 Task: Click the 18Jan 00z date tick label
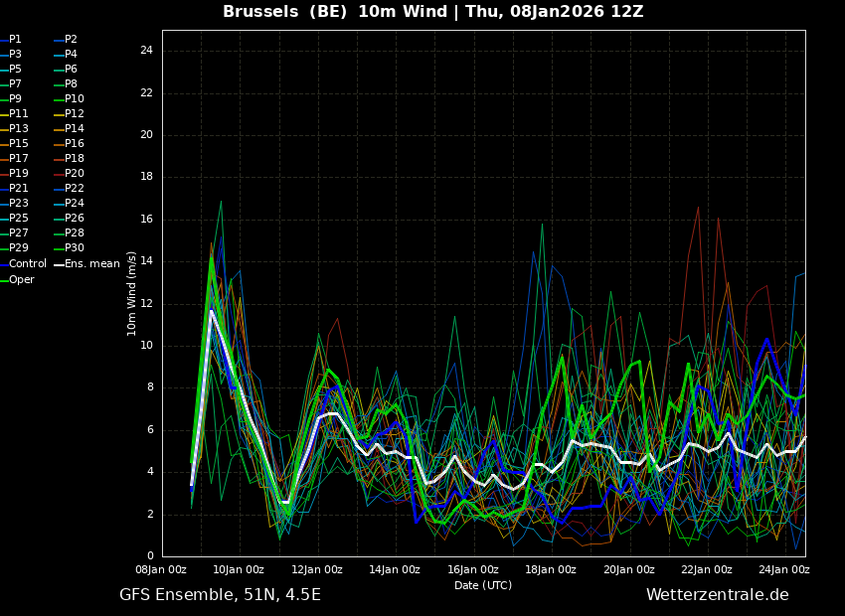coord(551,570)
